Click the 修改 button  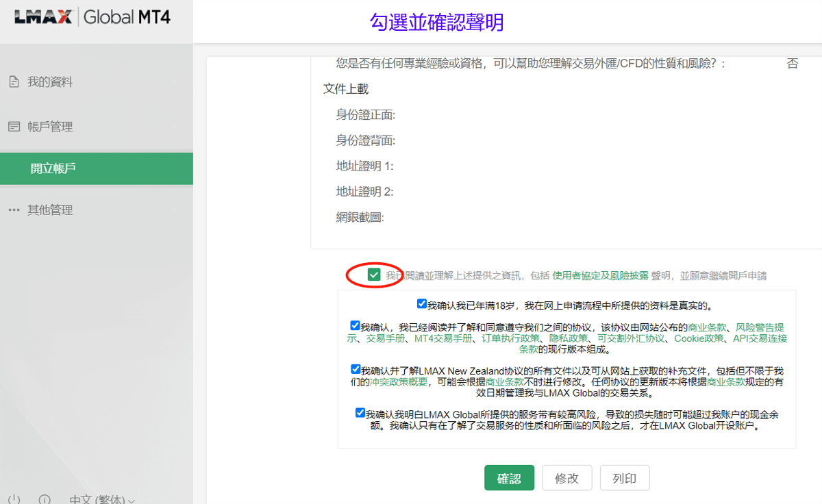click(566, 478)
